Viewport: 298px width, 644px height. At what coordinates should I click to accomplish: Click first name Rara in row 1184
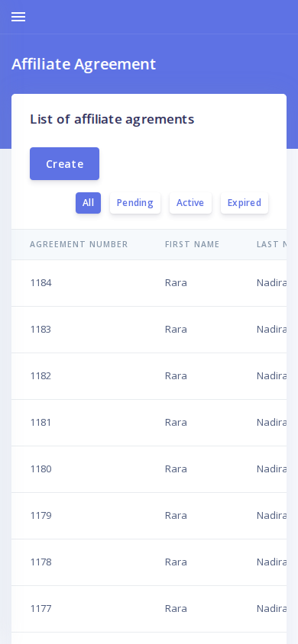pos(176,283)
